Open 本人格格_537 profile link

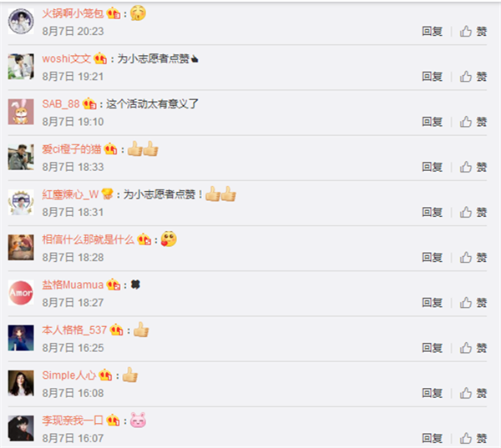coord(74,330)
